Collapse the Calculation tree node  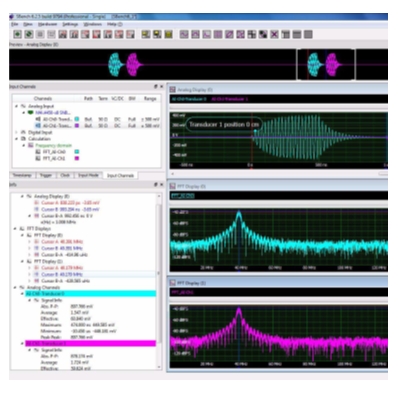(16, 139)
